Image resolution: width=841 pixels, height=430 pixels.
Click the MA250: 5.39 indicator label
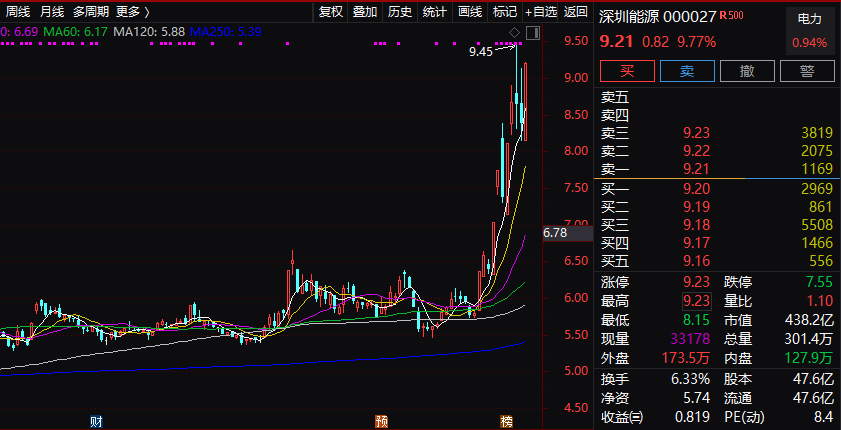click(x=226, y=32)
